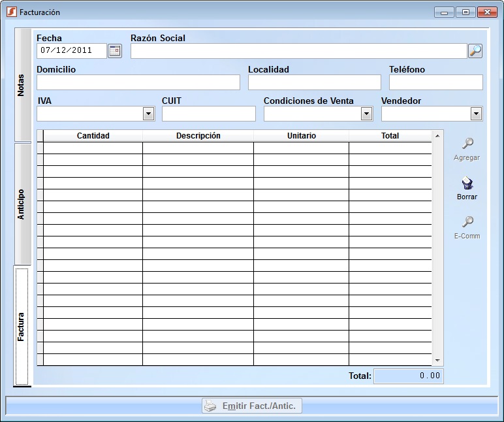
Task: Switch to the Notas tab
Action: click(22, 85)
